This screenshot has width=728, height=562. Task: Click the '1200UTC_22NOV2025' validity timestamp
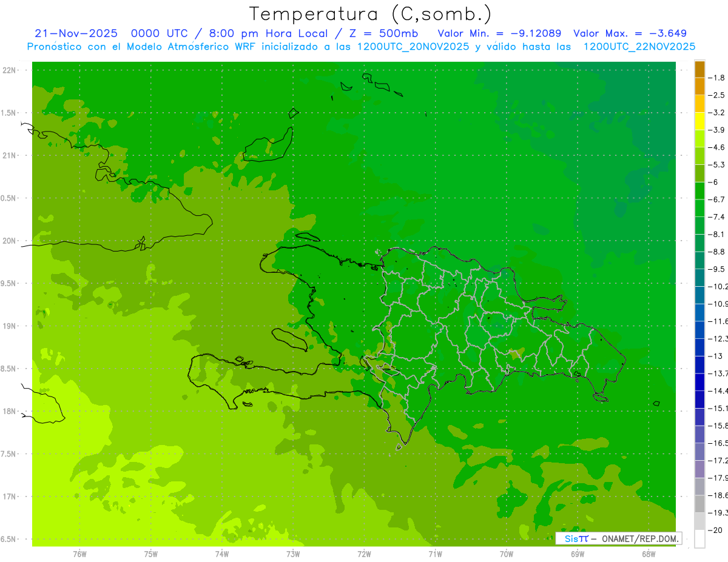coord(639,46)
